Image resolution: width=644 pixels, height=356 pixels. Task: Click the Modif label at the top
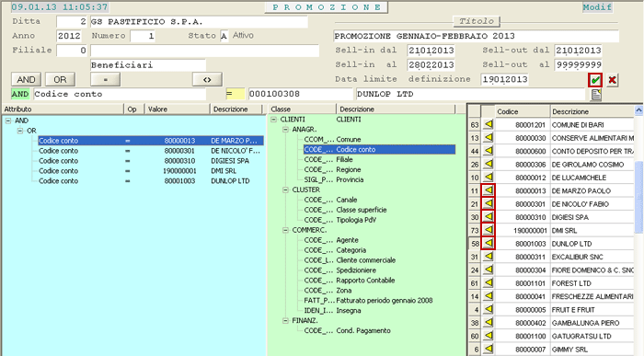[597, 7]
